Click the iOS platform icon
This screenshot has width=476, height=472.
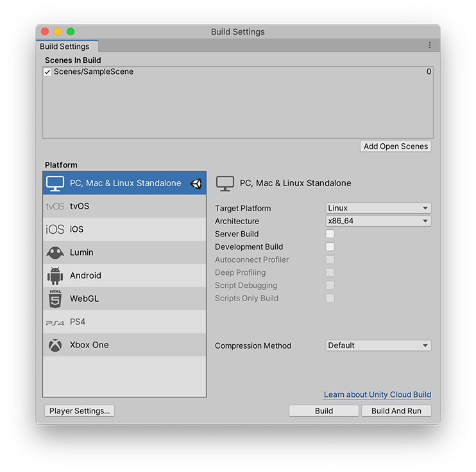point(55,229)
